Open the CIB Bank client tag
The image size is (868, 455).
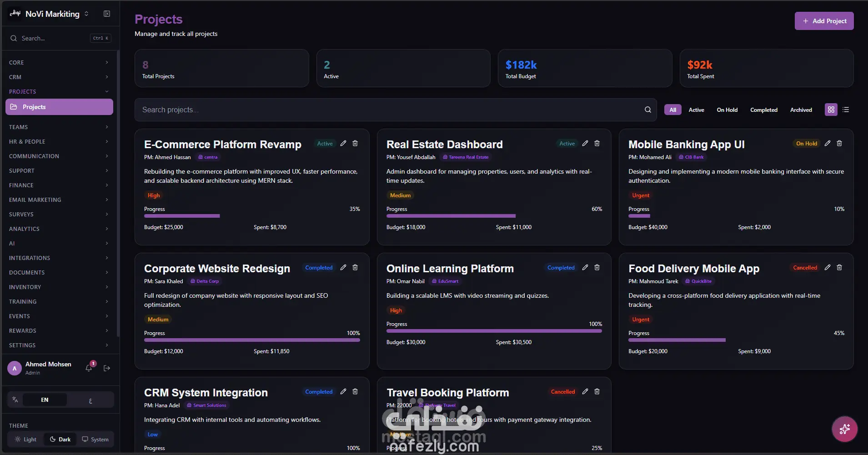click(x=691, y=157)
